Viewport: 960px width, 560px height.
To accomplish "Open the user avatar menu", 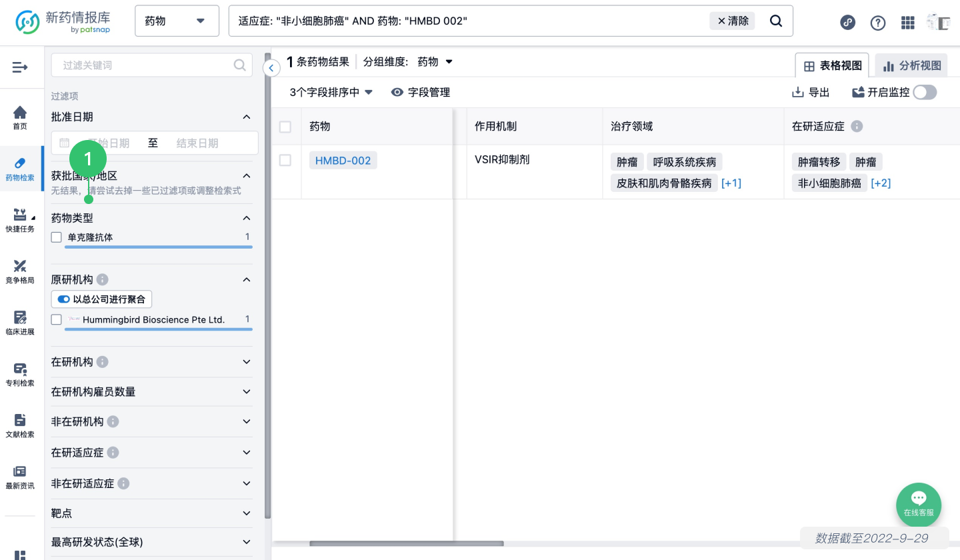I will point(938,22).
